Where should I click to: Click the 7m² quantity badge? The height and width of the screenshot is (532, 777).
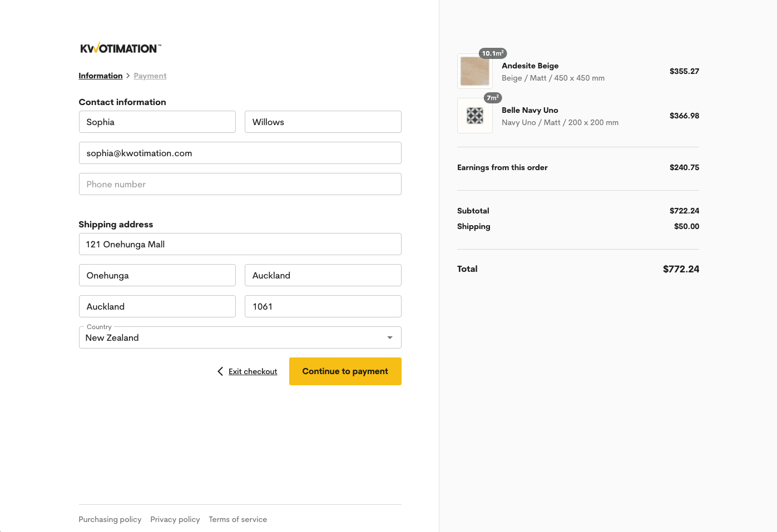pos(493,98)
